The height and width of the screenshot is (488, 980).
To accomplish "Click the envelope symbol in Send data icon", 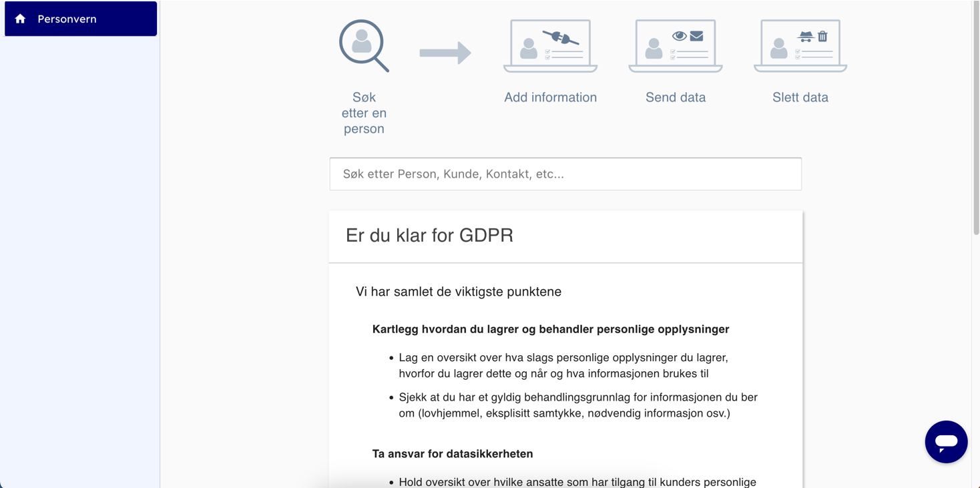I will point(696,36).
